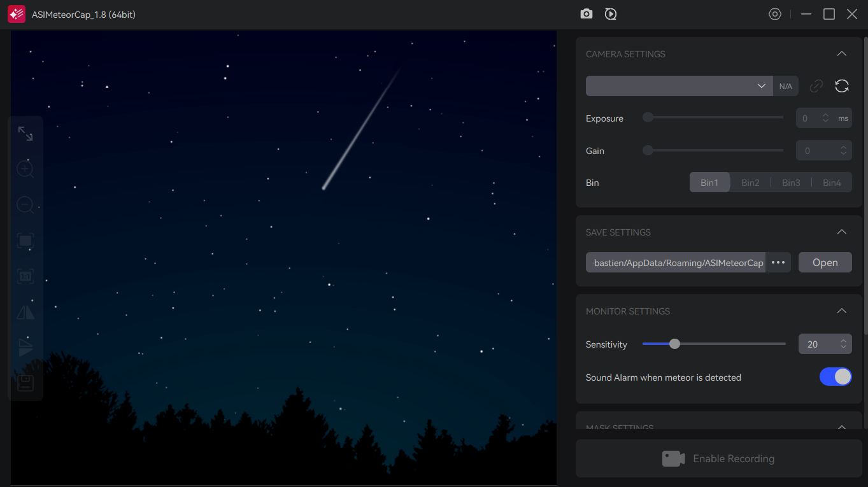Zoom out on the preview image
Image resolution: width=868 pixels, height=487 pixels.
pos(25,205)
